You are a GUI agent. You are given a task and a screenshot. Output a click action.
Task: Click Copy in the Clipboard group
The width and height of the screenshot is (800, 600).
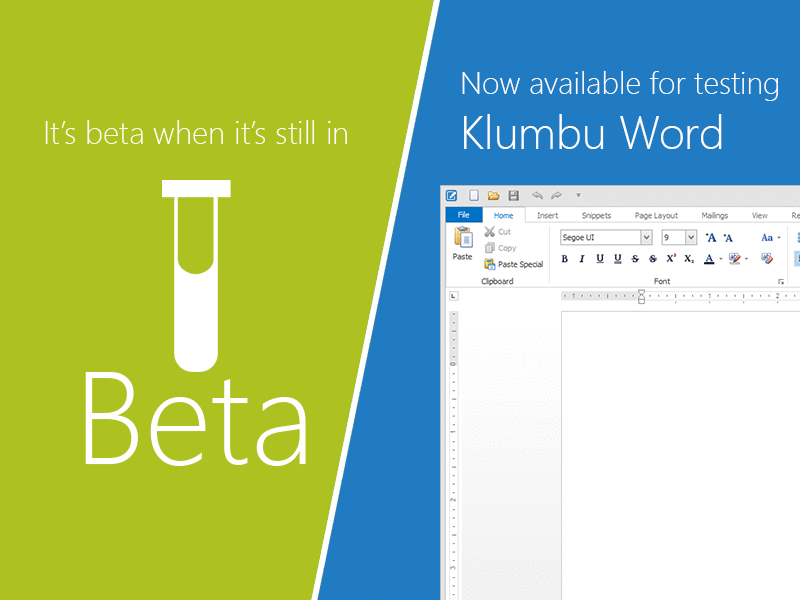point(501,248)
